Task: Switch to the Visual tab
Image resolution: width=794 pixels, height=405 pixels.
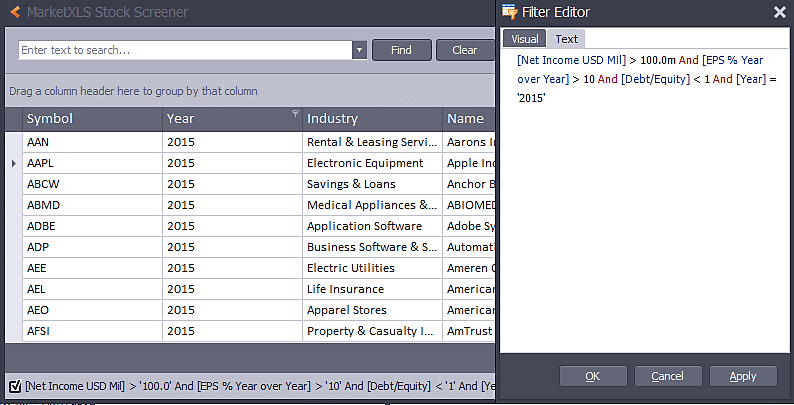Action: pyautogui.click(x=525, y=39)
